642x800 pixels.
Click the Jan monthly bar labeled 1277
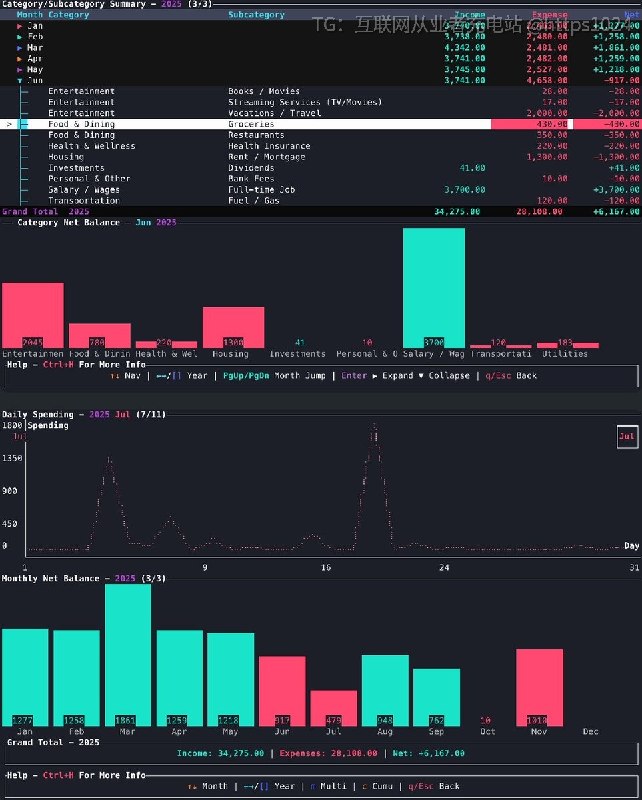click(x=25, y=678)
